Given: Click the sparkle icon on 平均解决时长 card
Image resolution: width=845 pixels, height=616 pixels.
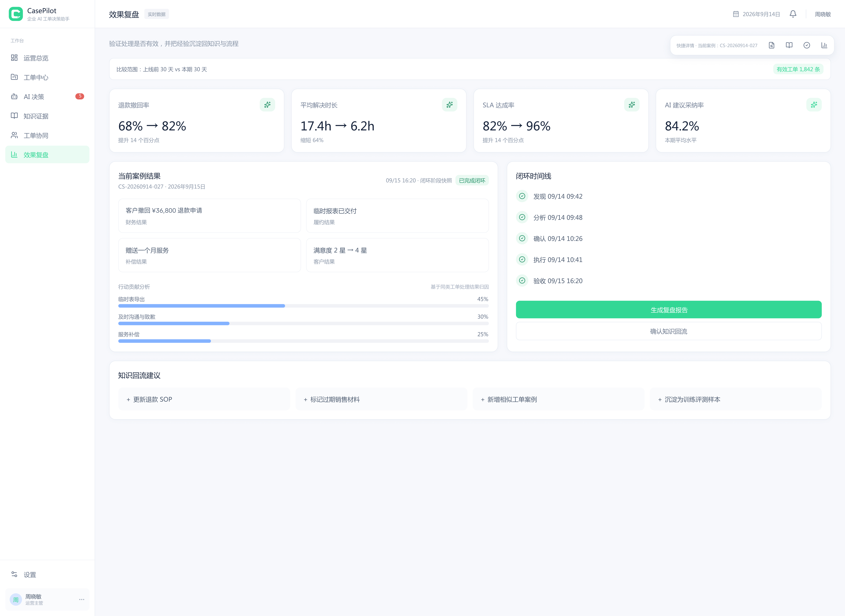Looking at the screenshot, I should pos(450,105).
